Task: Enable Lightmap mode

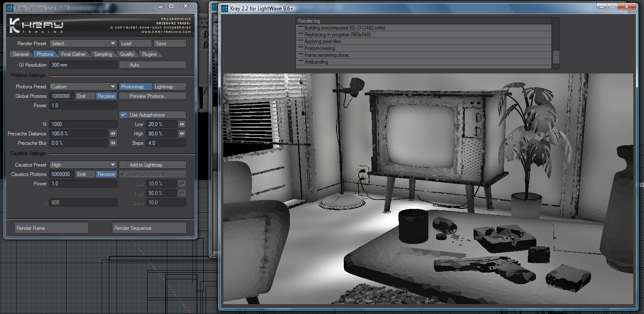Action: click(169, 87)
